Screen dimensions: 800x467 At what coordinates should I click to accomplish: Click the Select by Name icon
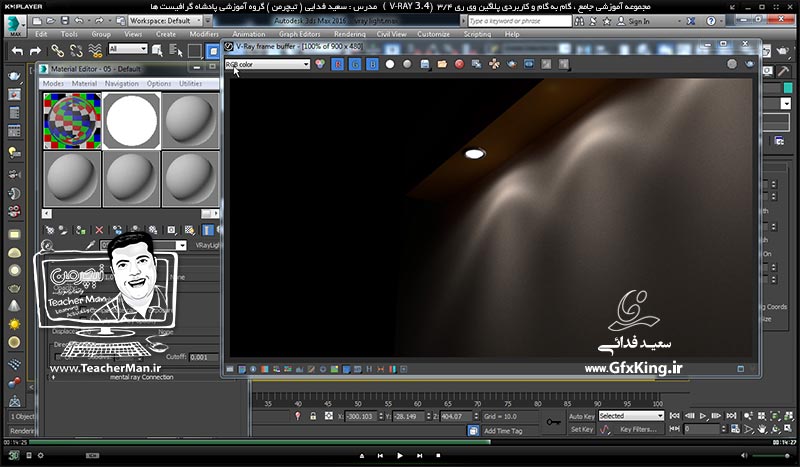(176, 51)
